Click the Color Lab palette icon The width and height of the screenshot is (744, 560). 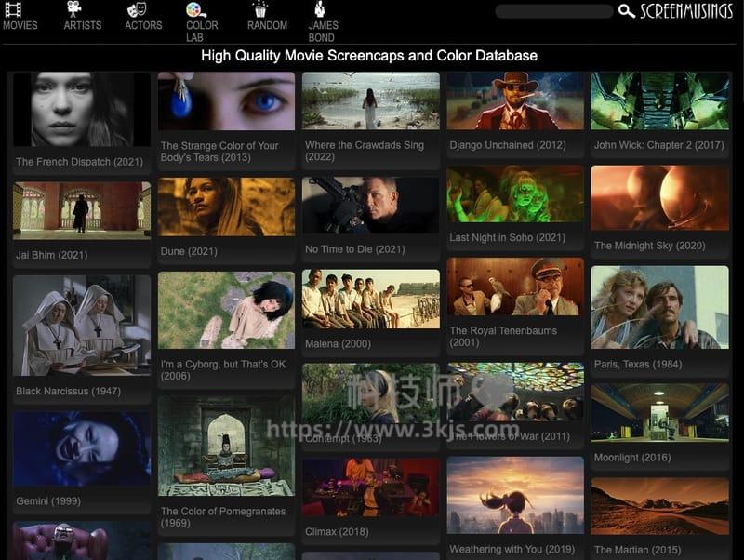click(x=195, y=9)
